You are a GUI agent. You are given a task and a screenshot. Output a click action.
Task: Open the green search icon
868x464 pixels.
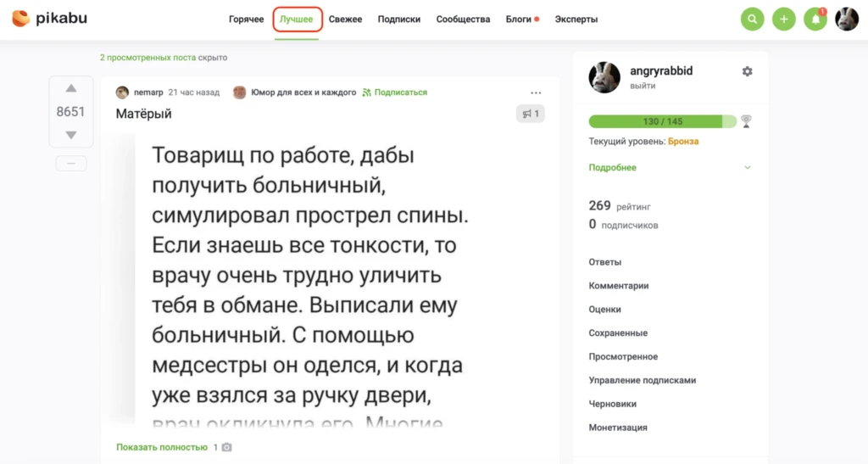point(753,20)
